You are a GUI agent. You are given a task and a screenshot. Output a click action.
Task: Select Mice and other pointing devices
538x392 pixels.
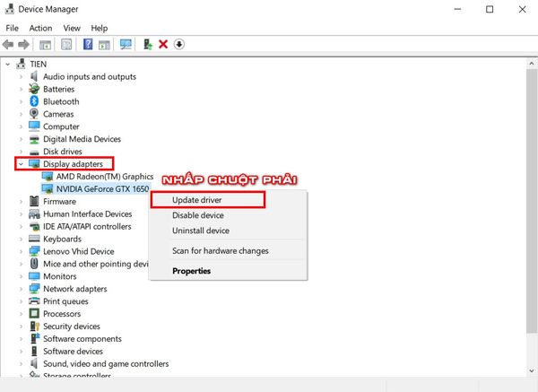point(96,264)
